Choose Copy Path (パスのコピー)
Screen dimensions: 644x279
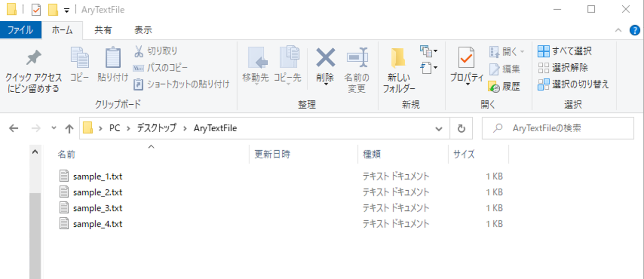click(x=161, y=68)
